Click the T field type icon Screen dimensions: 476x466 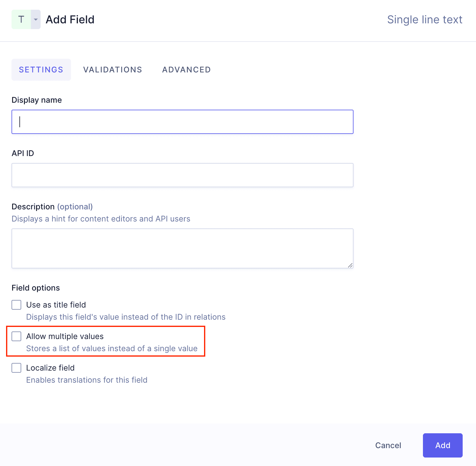point(21,19)
